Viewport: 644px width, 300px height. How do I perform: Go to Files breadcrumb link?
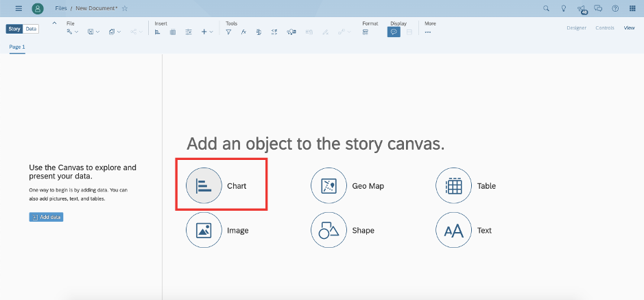pyautogui.click(x=61, y=8)
